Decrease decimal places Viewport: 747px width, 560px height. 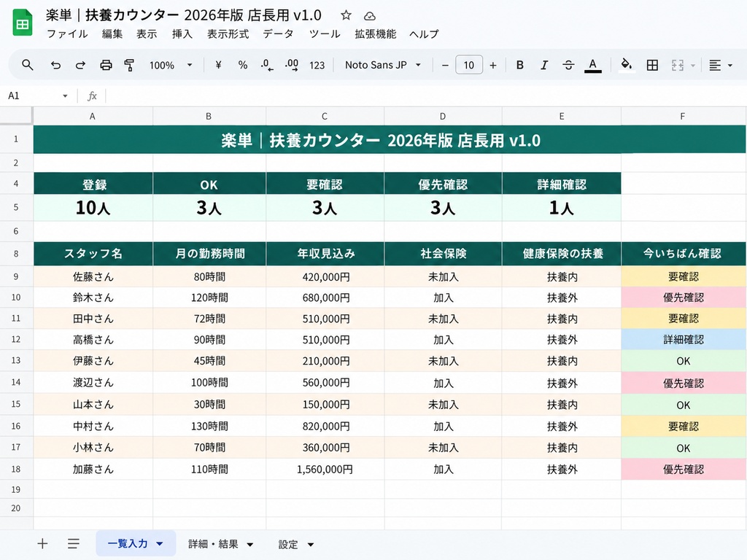267,65
